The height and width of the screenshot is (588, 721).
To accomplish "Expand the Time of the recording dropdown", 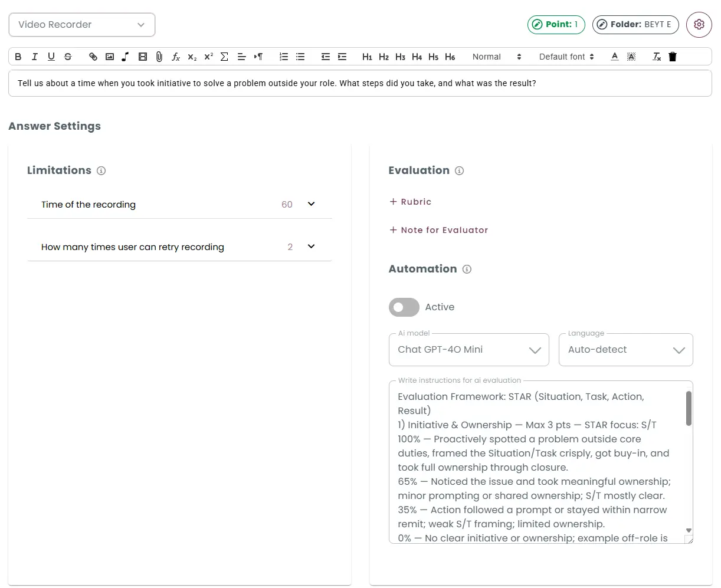I will tap(311, 203).
